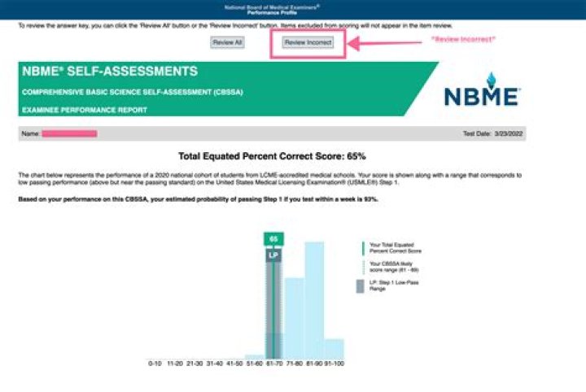Click the NBME Self-Assessments banner heading
Viewport: 586px width, 392px height.
[110, 72]
